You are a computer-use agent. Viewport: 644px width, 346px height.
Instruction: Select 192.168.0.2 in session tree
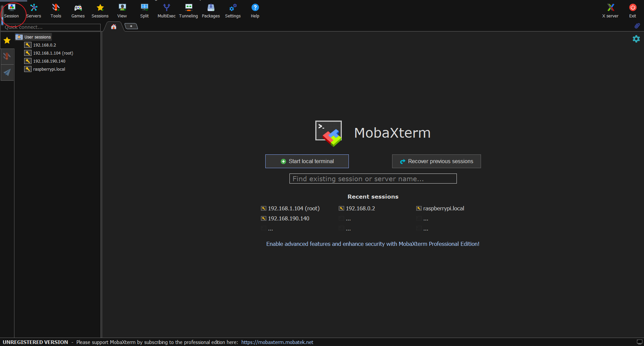[41, 45]
